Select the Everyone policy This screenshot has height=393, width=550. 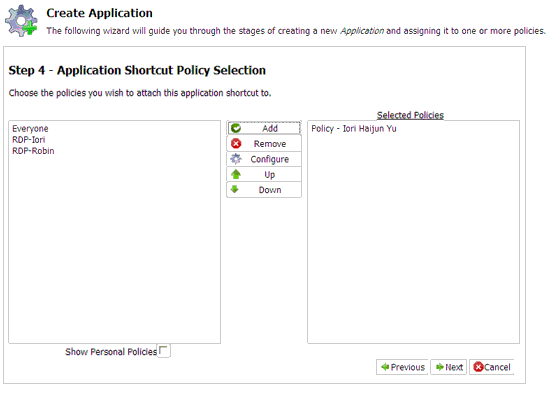pos(30,128)
